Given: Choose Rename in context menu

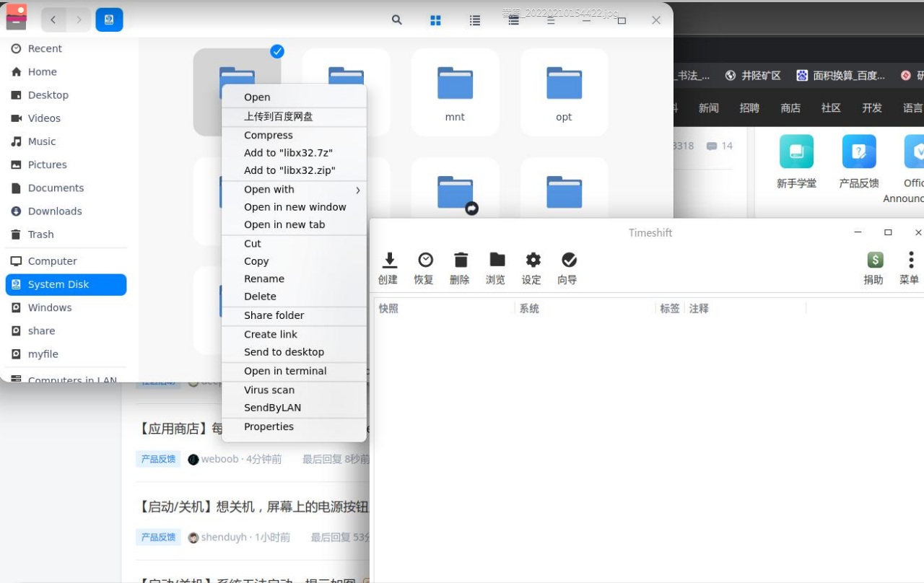Looking at the screenshot, I should pos(294,279).
